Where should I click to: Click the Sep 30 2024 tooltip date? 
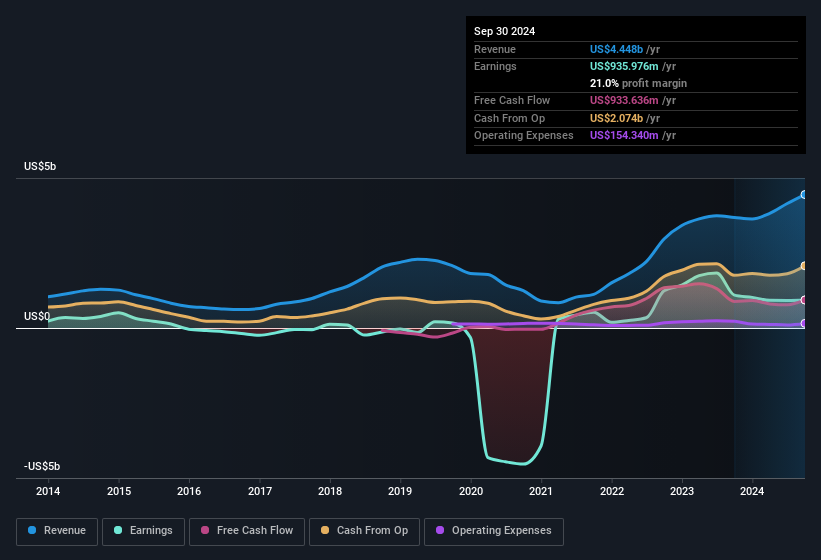(x=505, y=31)
